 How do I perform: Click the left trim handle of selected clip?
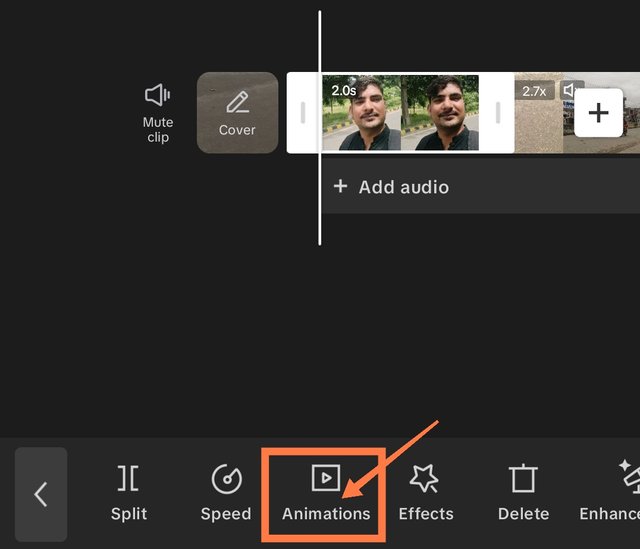point(303,113)
